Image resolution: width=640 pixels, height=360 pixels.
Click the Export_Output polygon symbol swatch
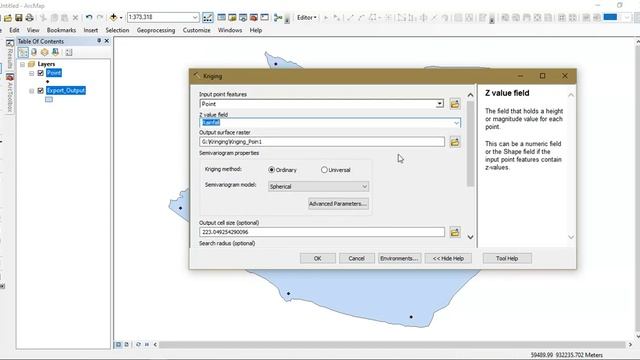[x=49, y=99]
